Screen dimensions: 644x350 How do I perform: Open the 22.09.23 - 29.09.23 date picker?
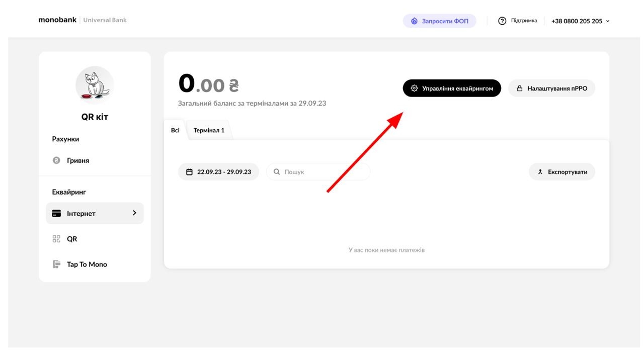pos(218,172)
